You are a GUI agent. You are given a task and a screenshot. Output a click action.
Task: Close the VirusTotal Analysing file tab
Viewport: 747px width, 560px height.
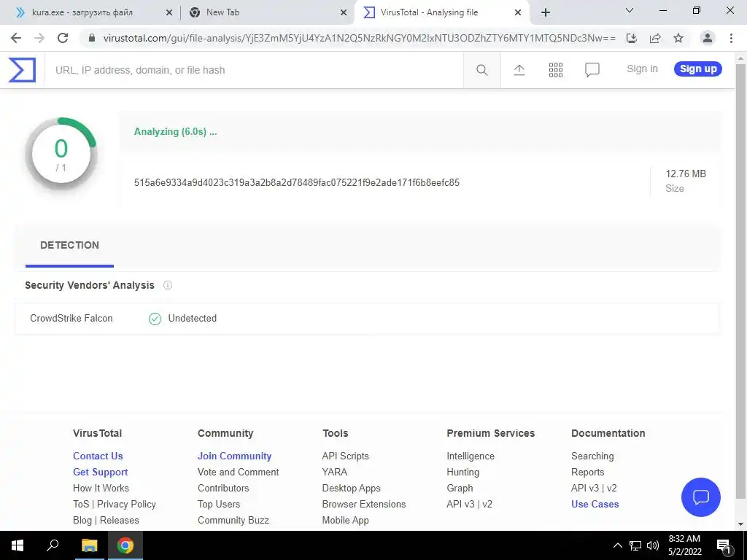(518, 13)
